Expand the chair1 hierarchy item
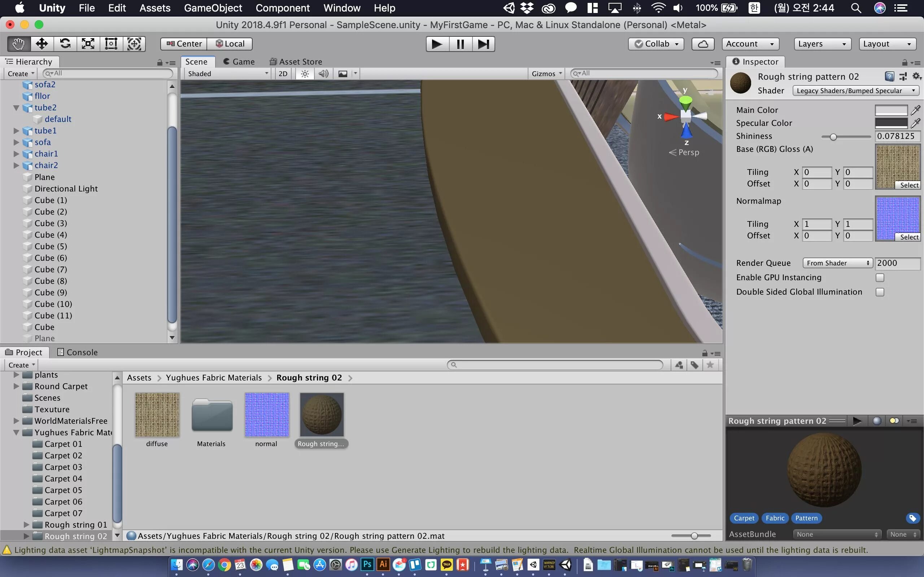Viewport: 924px width, 577px height. pos(16,154)
